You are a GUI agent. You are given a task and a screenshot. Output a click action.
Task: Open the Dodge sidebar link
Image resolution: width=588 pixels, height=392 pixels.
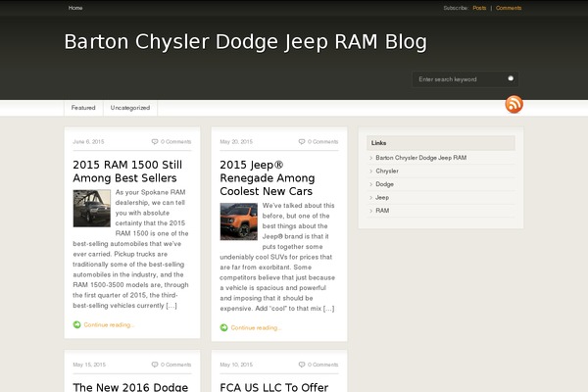click(x=385, y=184)
